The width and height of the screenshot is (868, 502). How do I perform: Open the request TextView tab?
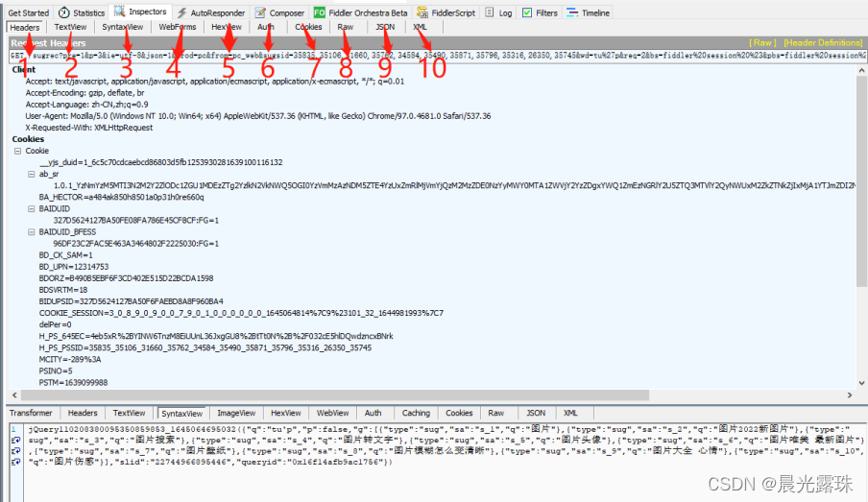(70, 27)
